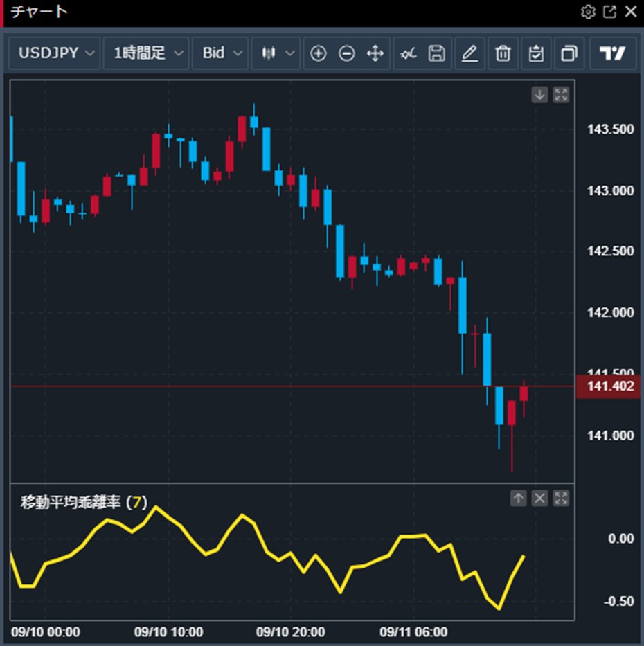This screenshot has height=646, width=644.
Task: Click the 142.000 price axis label
Action: pos(610,313)
